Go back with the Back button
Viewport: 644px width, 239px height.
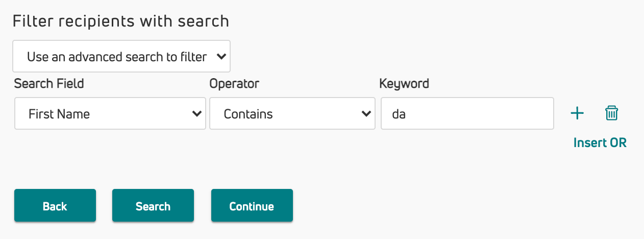pyautogui.click(x=55, y=206)
